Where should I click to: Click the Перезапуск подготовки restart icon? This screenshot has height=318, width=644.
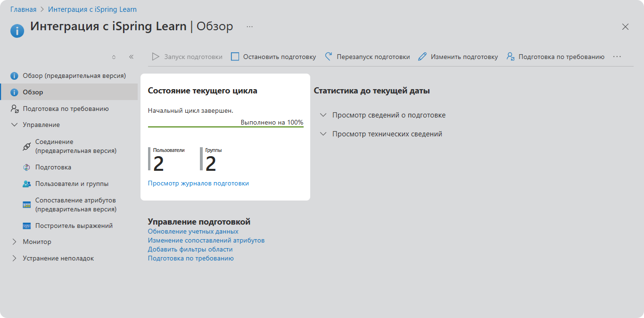click(329, 57)
